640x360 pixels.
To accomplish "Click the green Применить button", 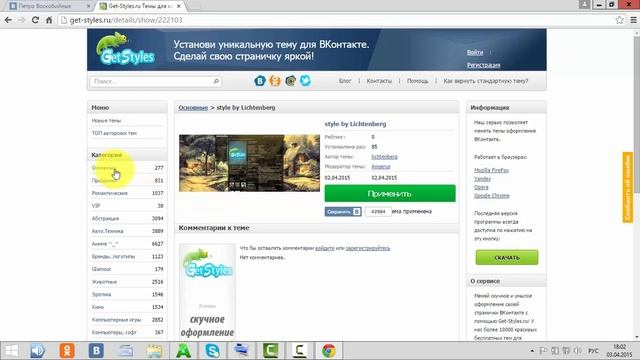I will [390, 193].
